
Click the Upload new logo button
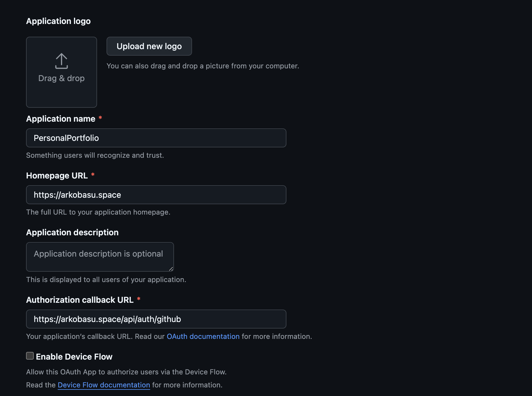point(149,46)
